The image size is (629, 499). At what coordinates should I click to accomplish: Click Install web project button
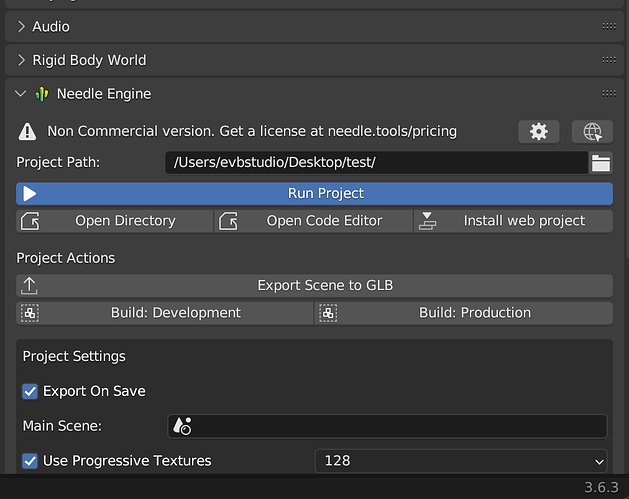point(514,221)
